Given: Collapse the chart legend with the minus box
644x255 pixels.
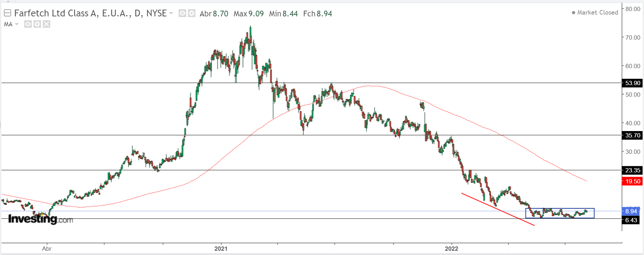Looking at the screenshot, I should [x=7, y=13].
